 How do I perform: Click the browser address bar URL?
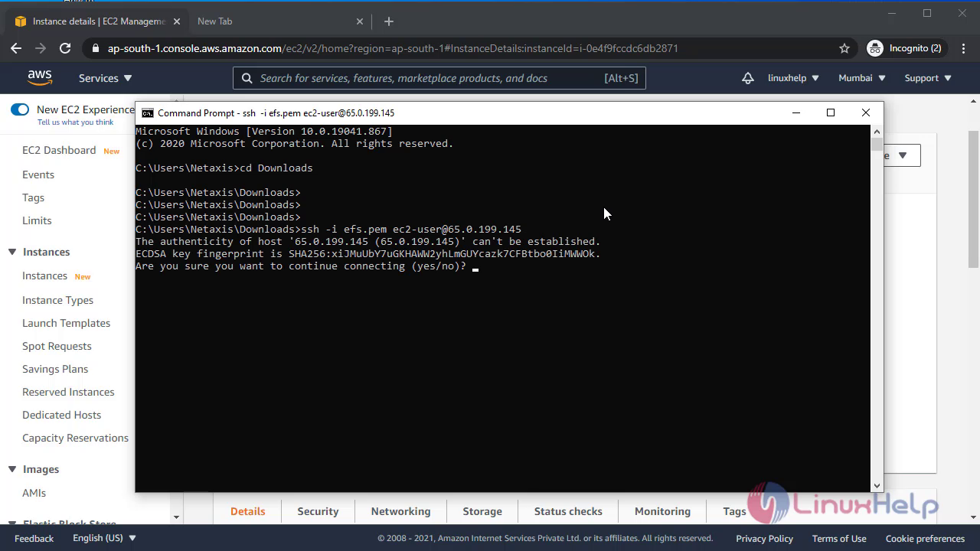coord(393,48)
